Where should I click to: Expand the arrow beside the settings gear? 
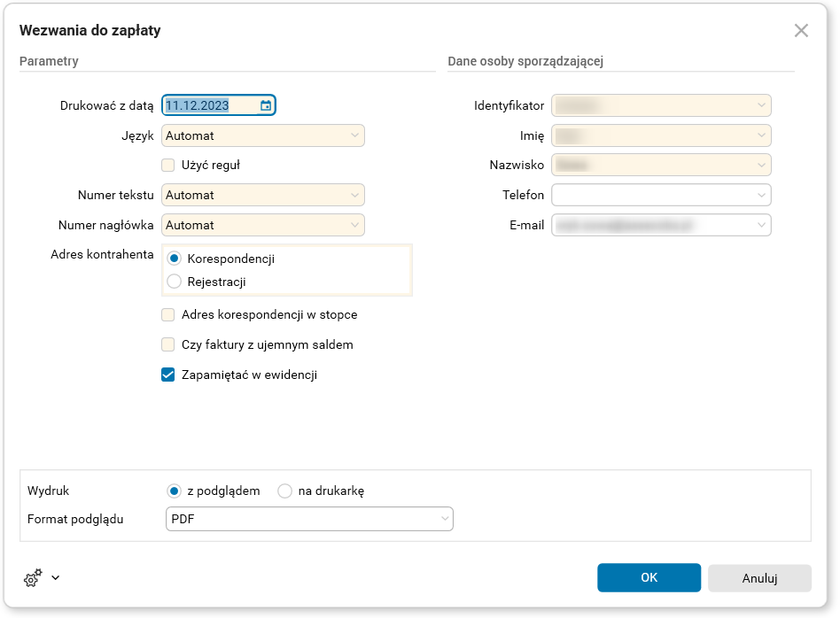click(x=56, y=578)
